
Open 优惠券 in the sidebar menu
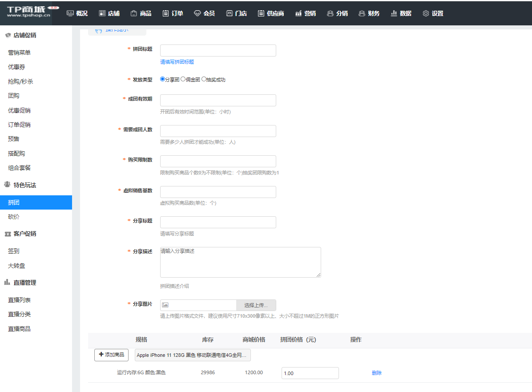[x=16, y=67]
